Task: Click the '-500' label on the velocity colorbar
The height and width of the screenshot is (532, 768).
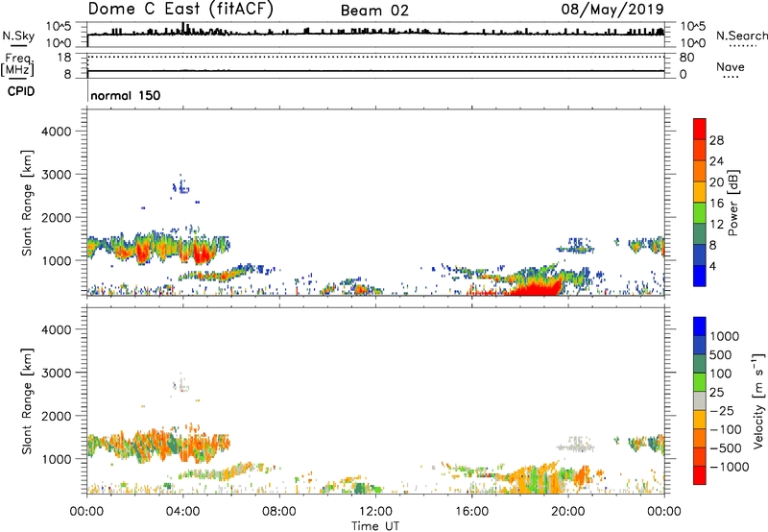Action: pos(726,448)
